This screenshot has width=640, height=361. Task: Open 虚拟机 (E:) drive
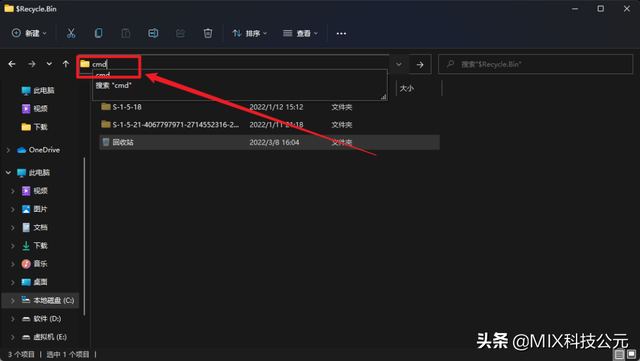pyautogui.click(x=44, y=337)
